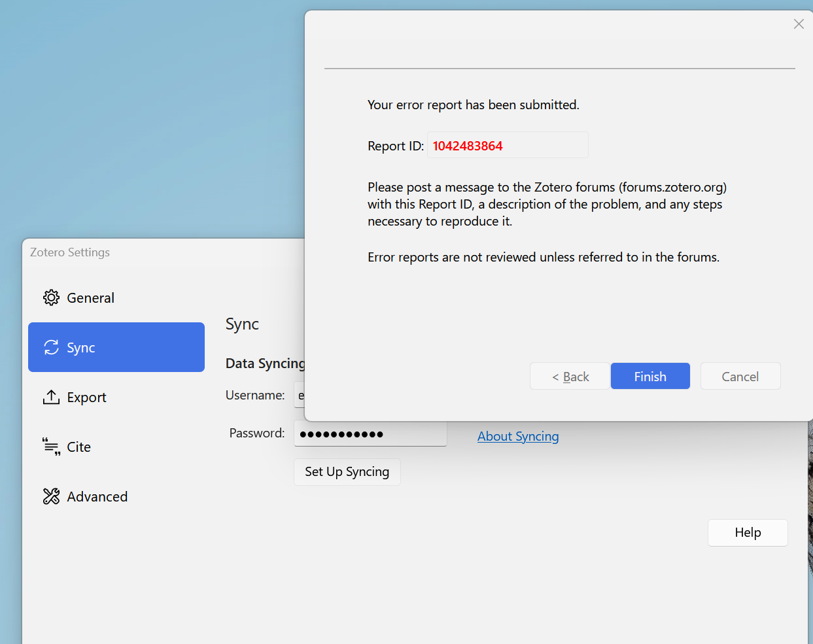This screenshot has width=813, height=644.
Task: Cancel the error report dialog
Action: click(x=740, y=376)
